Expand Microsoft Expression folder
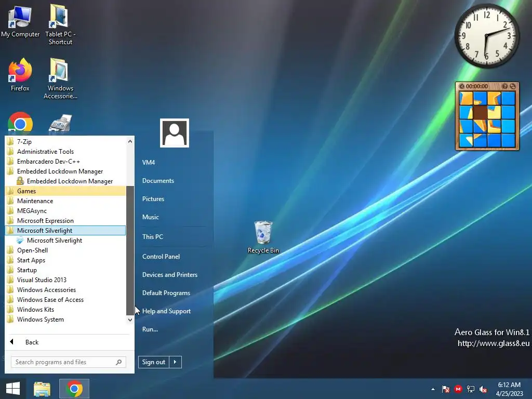The height and width of the screenshot is (399, 532). (65, 220)
